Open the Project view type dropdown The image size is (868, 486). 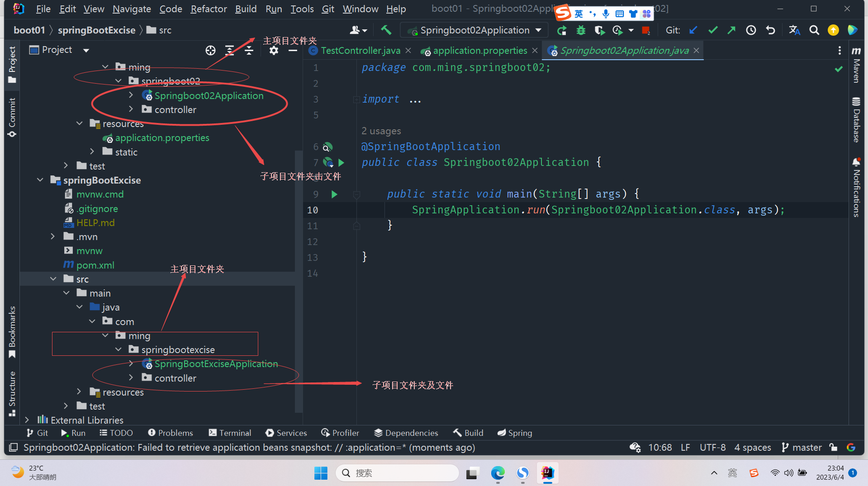click(86, 50)
